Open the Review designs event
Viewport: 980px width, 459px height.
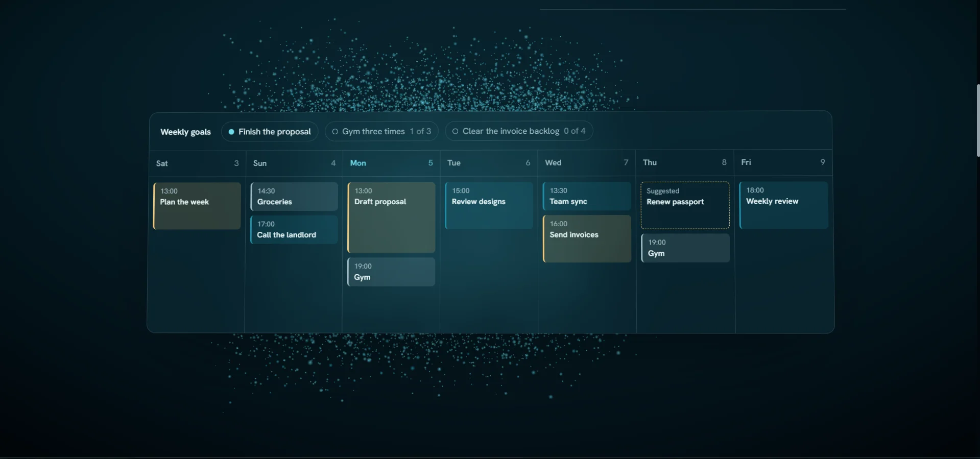489,205
